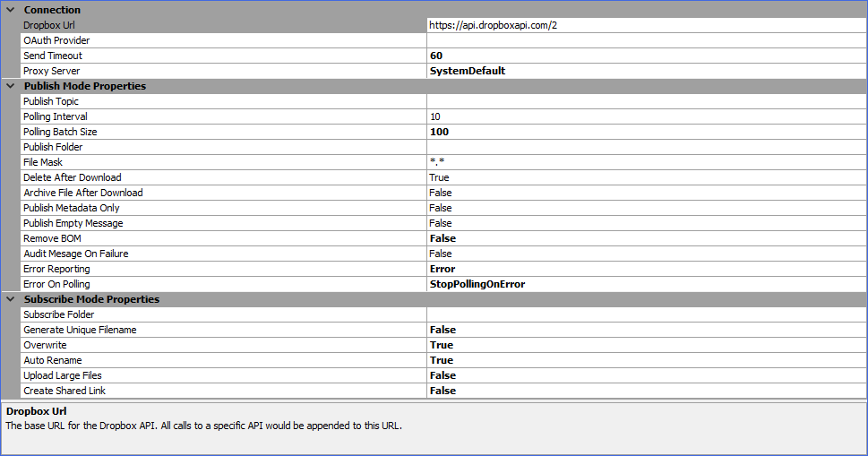Select the Publish Empty Message label

73,223
